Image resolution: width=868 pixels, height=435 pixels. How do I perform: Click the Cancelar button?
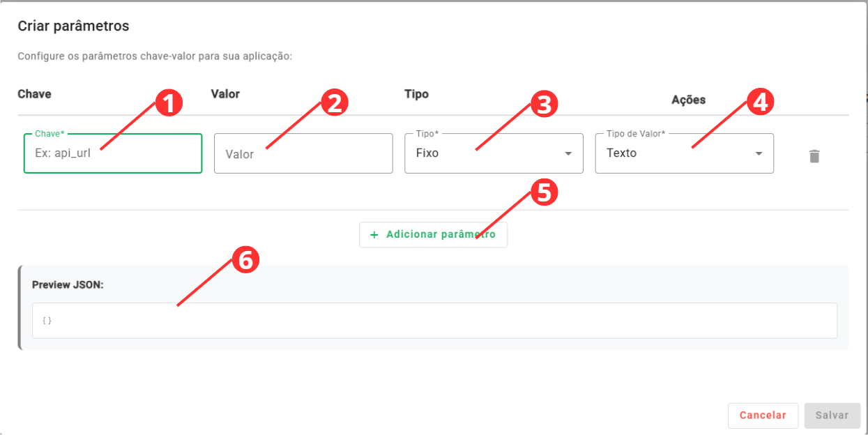pos(763,415)
